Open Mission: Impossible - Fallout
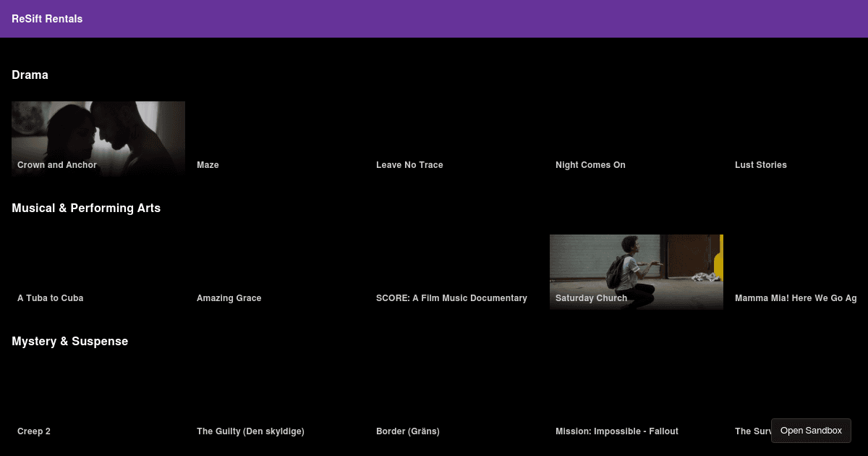 point(616,431)
